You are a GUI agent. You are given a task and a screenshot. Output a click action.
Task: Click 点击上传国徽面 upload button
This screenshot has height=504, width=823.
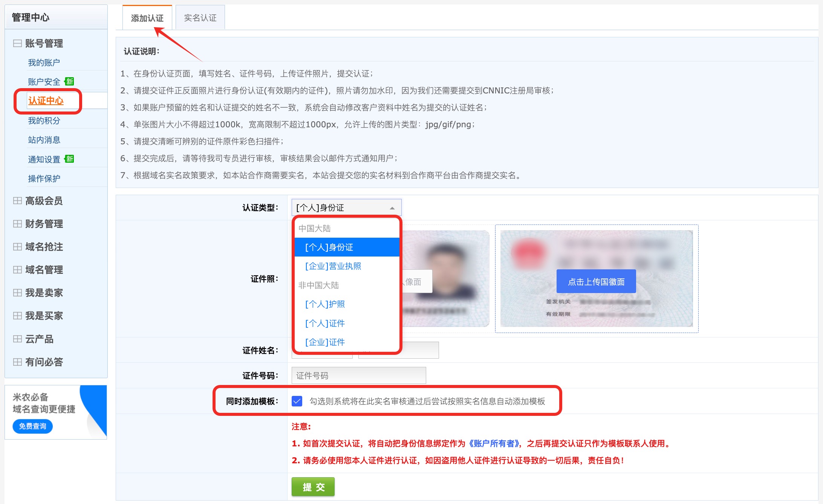pyautogui.click(x=596, y=281)
